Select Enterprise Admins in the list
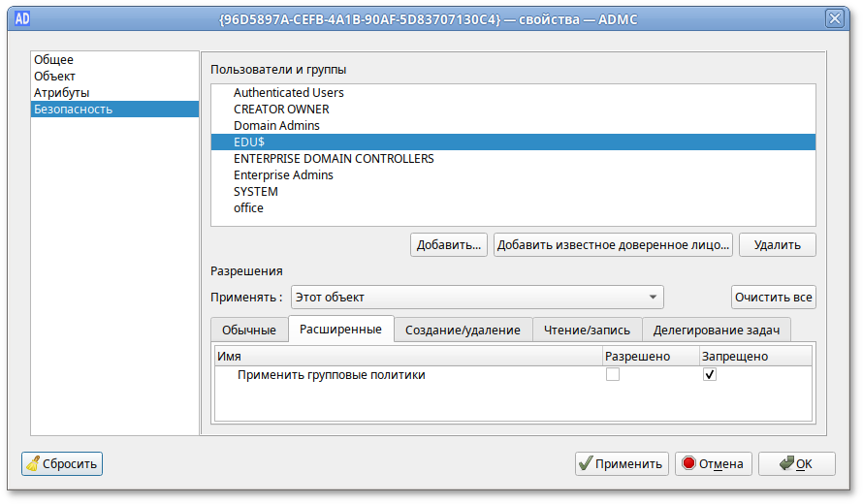This screenshot has width=863, height=504. (x=513, y=175)
